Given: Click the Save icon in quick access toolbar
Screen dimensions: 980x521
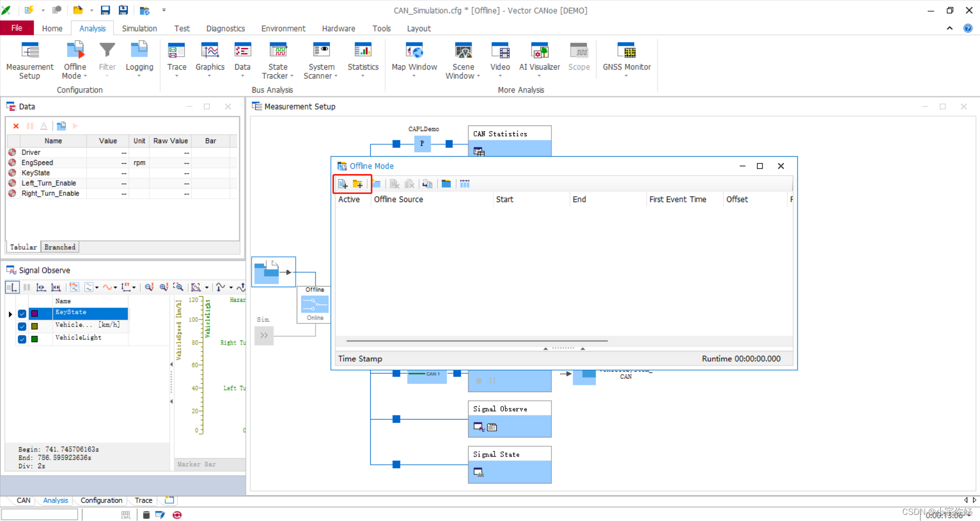Looking at the screenshot, I should (x=105, y=10).
